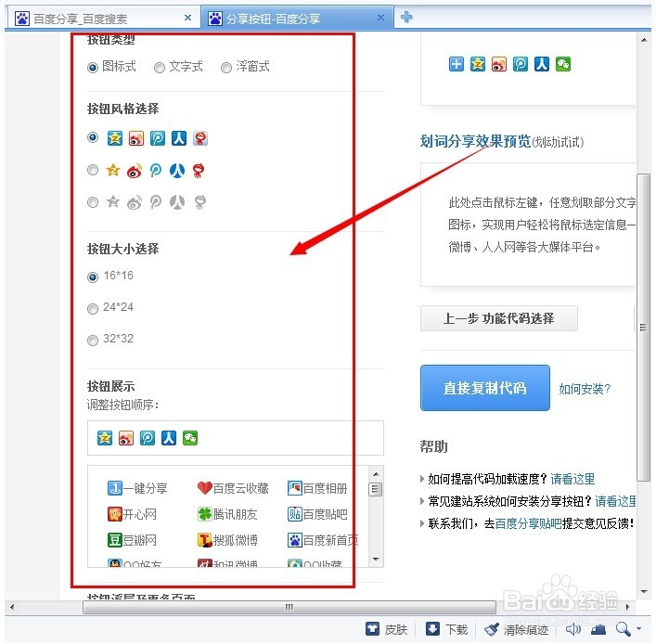The image size is (656, 644).
Task: Click up arrow of share list scrollbar
Action: pyautogui.click(x=376, y=474)
